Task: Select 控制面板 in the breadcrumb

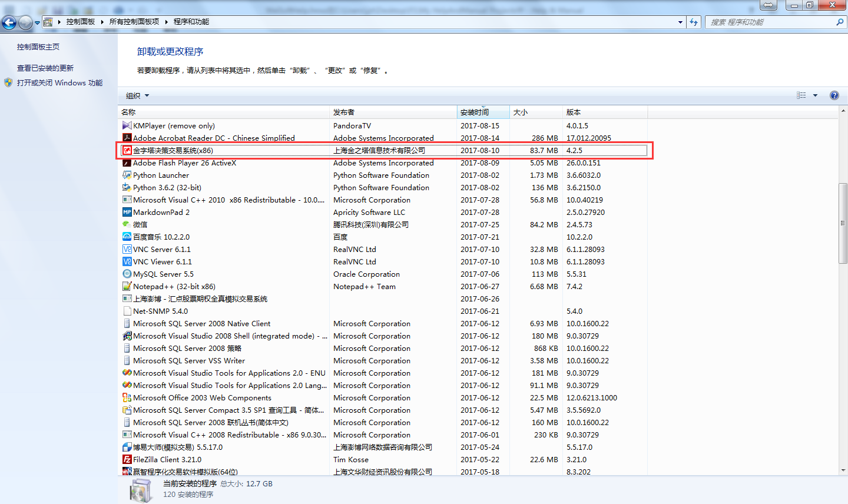Action: (81, 22)
